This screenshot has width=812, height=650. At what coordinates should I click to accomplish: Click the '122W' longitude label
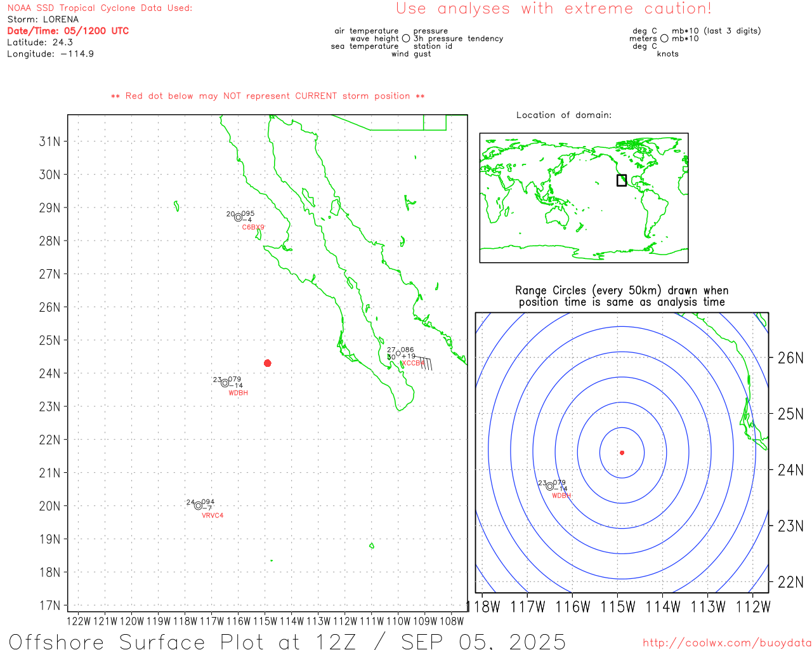(79, 621)
